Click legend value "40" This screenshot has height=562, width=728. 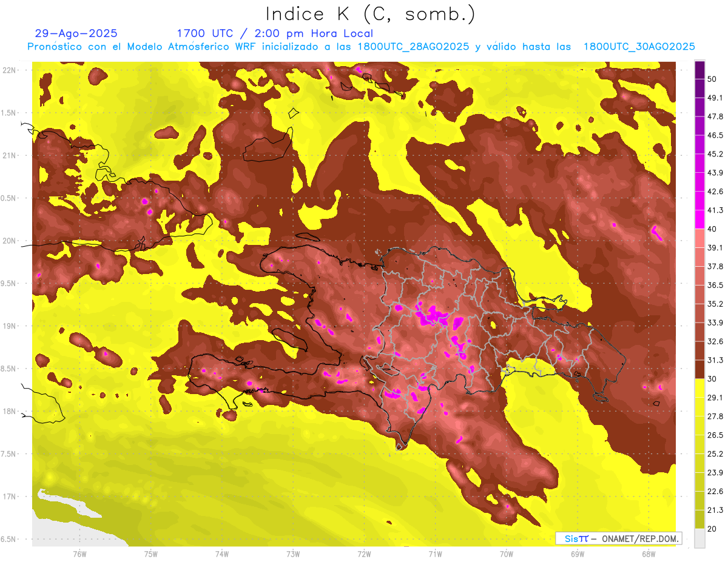coord(712,229)
